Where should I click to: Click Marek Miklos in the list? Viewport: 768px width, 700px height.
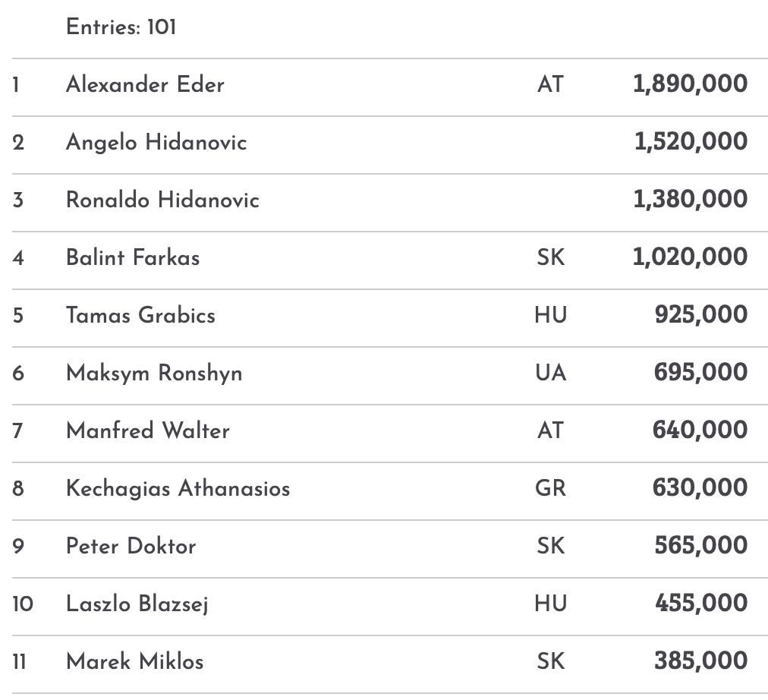pyautogui.click(x=134, y=661)
